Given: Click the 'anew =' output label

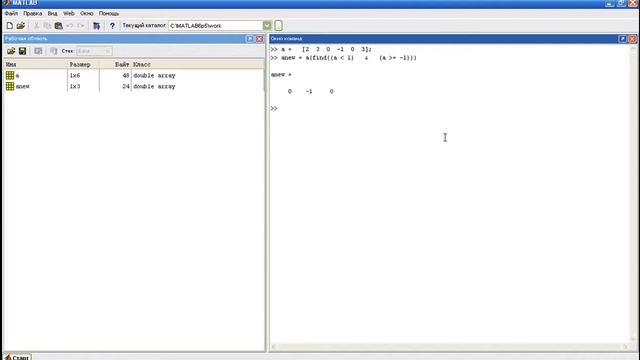Looking at the screenshot, I should 281,75.
